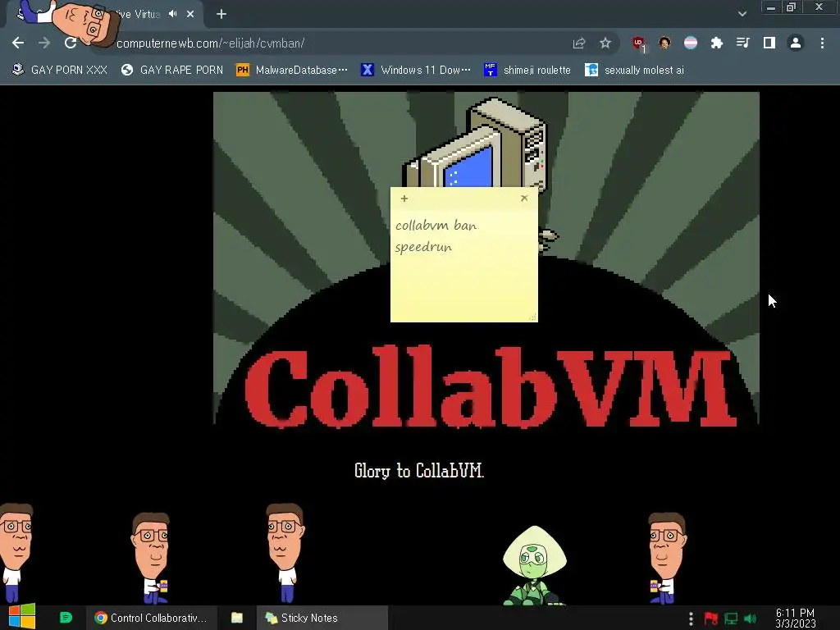Viewport: 840px width, 630px height.
Task: Open File Explorer from the taskbar
Action: [237, 618]
